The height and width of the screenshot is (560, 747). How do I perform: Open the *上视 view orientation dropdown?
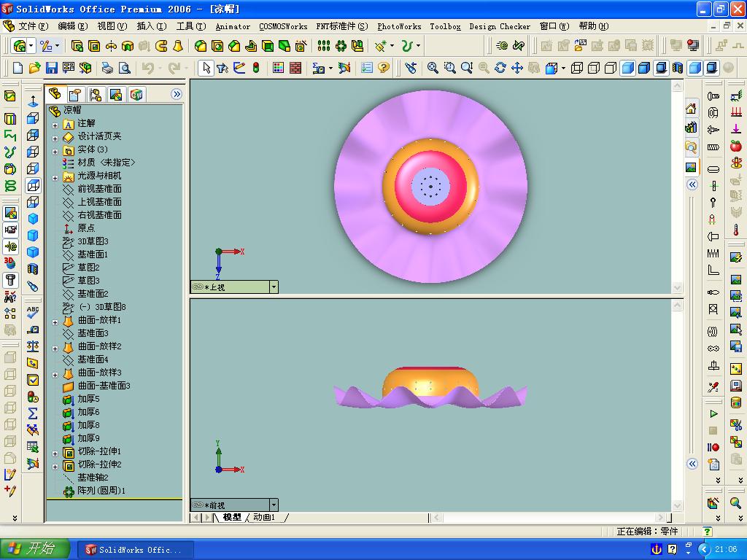tap(274, 287)
